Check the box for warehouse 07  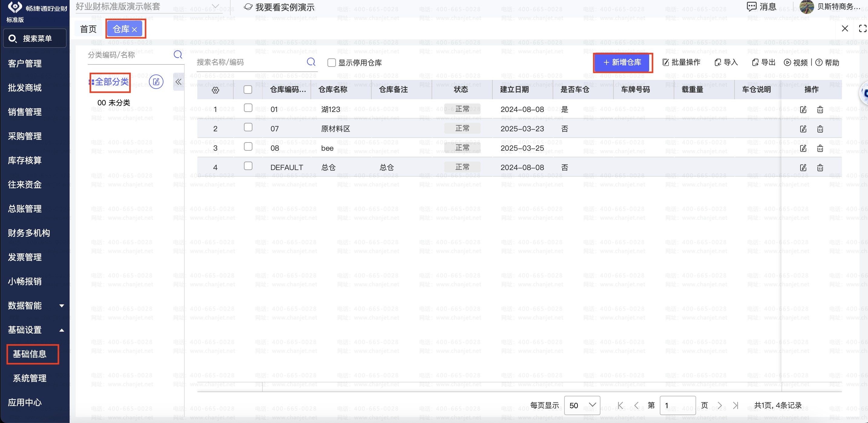tap(248, 127)
